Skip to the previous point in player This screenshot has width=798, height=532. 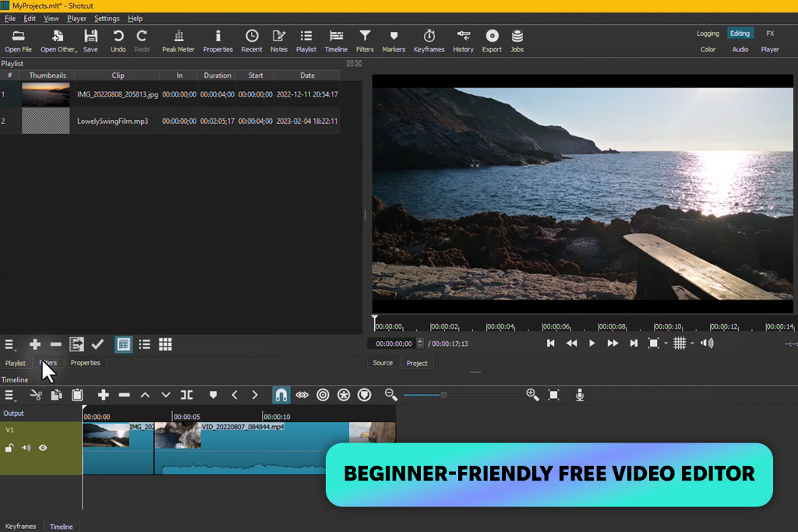pyautogui.click(x=550, y=344)
